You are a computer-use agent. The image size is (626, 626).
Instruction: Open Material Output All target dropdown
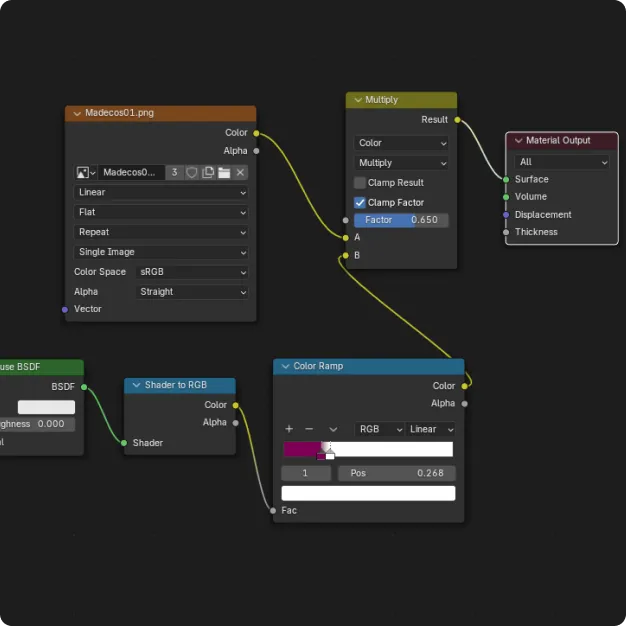(562, 162)
